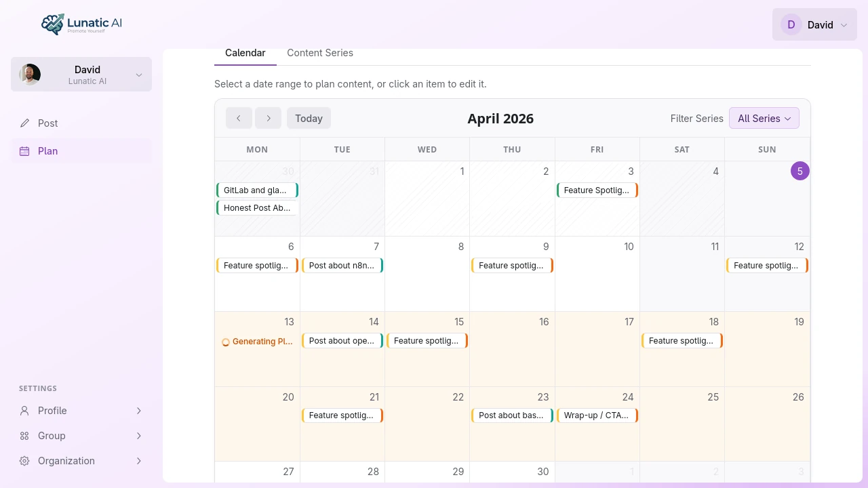Switch to the Content Series tab
Screen dimensions: 868x488
click(320, 53)
